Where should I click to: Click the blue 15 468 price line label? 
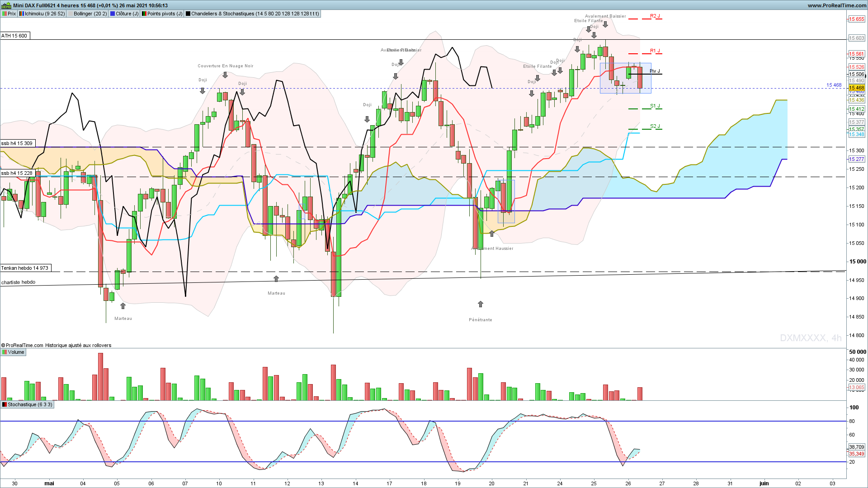[834, 85]
